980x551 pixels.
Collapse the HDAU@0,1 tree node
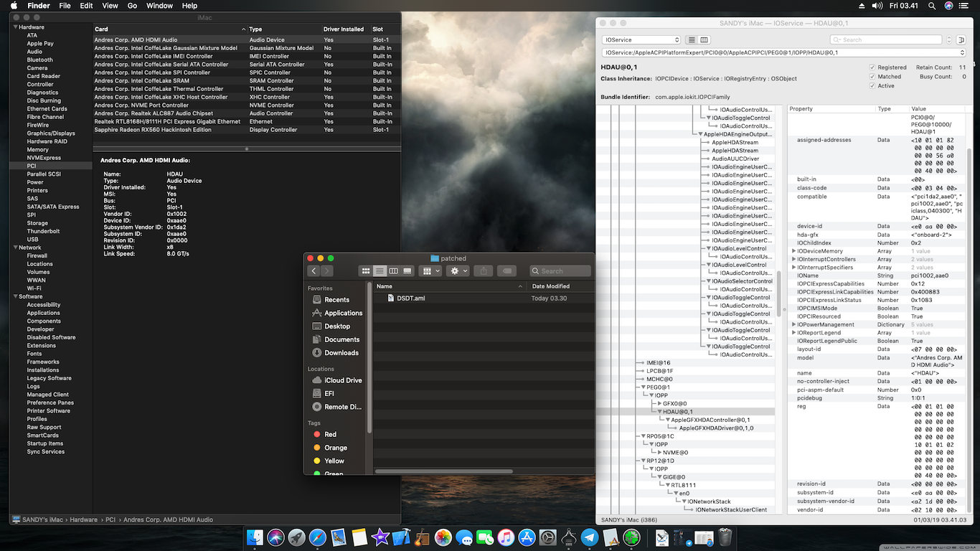coord(659,412)
